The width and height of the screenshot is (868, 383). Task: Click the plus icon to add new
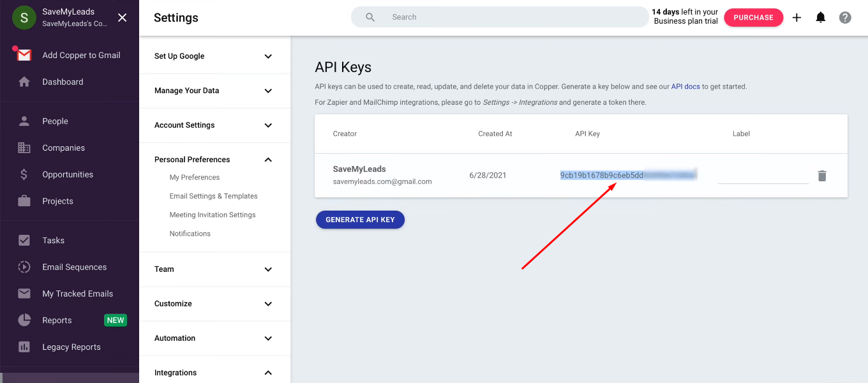tap(797, 18)
